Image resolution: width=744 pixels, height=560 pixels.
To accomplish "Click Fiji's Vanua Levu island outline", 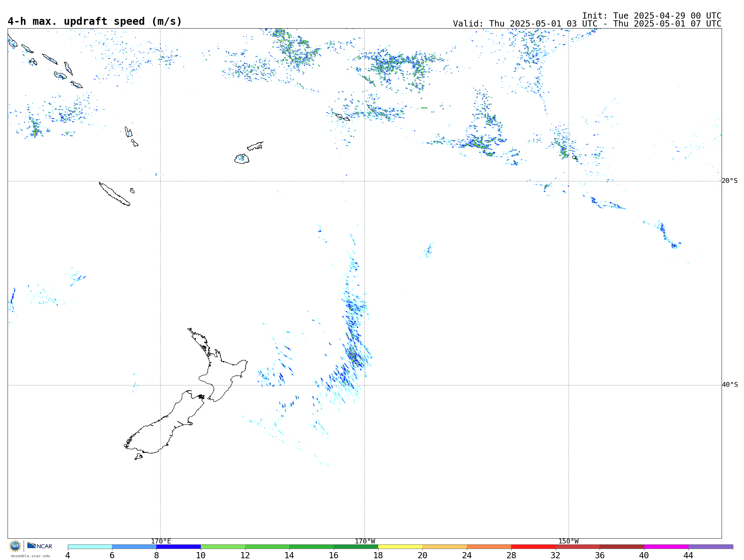I will [x=255, y=146].
